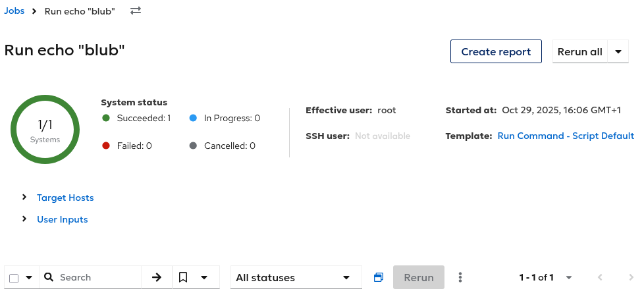
Task: Open the bulk select dropdown caret
Action: [29, 277]
